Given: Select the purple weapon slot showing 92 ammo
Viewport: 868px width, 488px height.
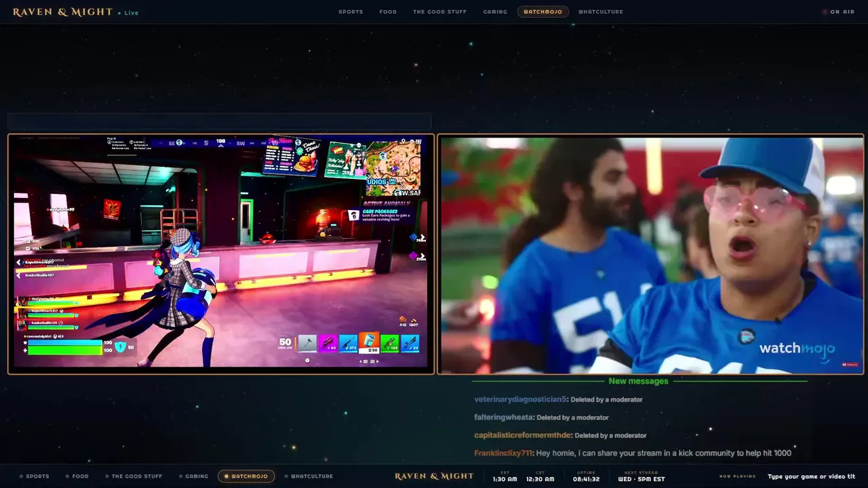Looking at the screenshot, I should pos(328,343).
